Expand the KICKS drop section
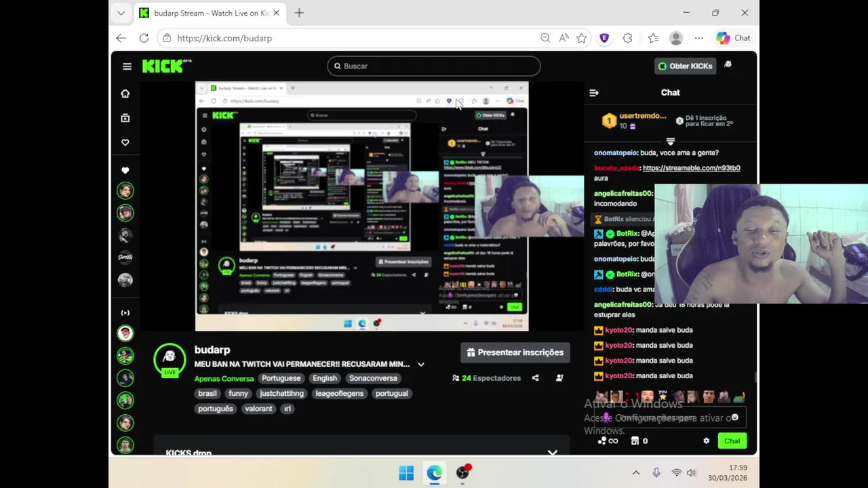The image size is (868, 488). pyautogui.click(x=553, y=452)
